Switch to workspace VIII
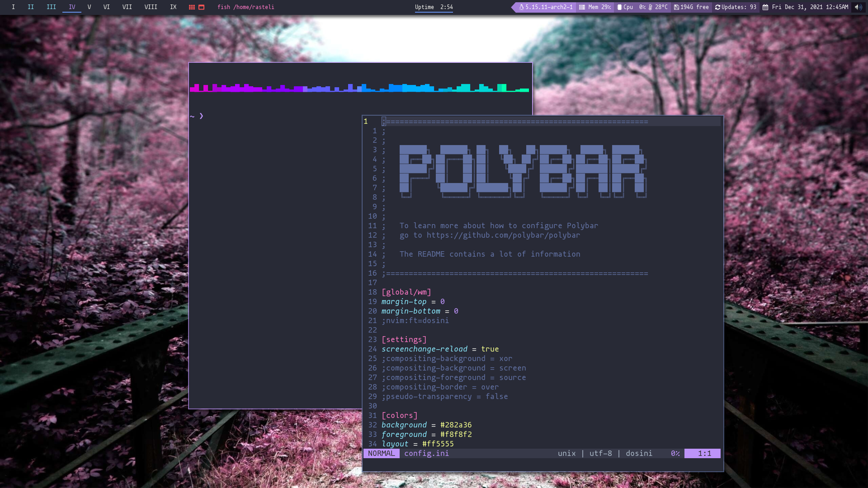The height and width of the screenshot is (488, 868). (151, 7)
